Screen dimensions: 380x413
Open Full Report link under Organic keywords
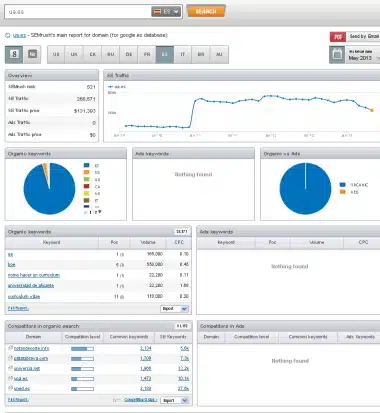(18, 308)
